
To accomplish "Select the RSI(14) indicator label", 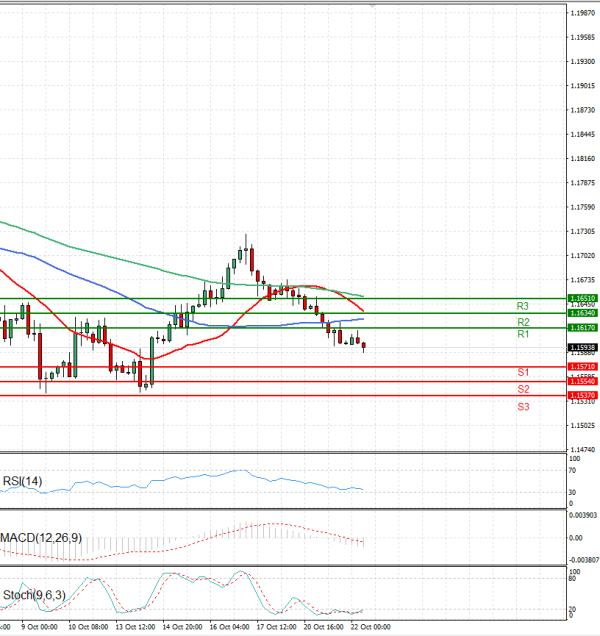I will [x=24, y=481].
